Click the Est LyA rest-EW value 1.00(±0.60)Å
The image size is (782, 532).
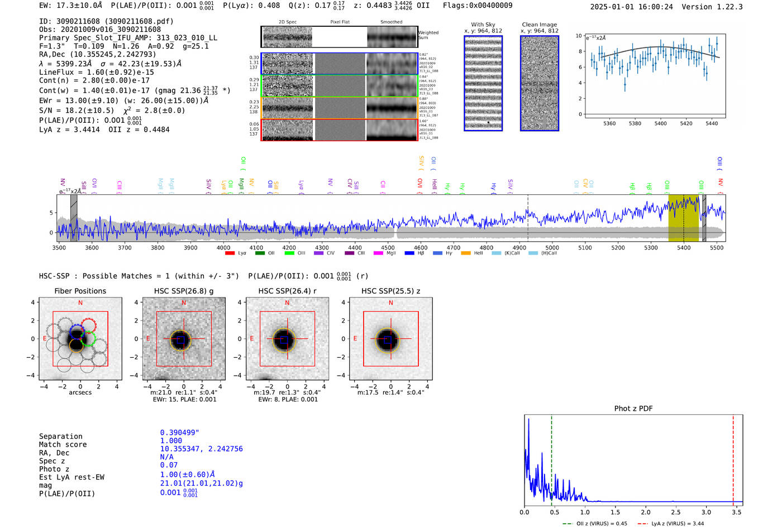[188, 475]
